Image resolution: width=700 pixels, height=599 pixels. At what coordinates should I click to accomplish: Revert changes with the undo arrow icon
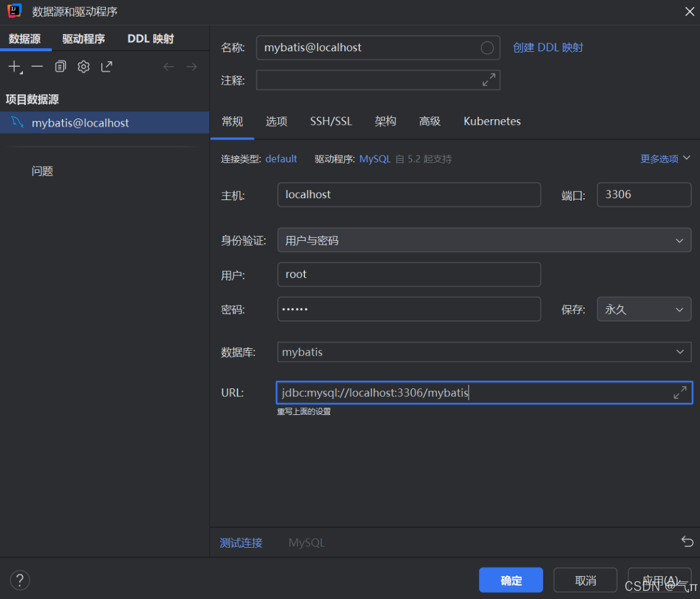click(687, 542)
